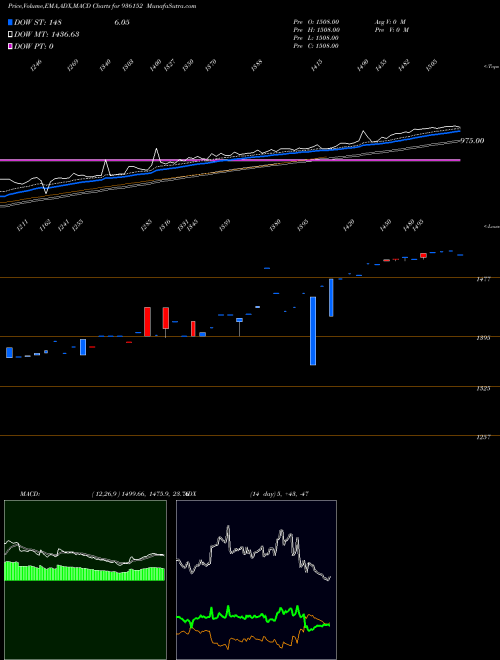
Task: Click the magenta DOW PT legend swatch
Action: (x=10, y=46)
